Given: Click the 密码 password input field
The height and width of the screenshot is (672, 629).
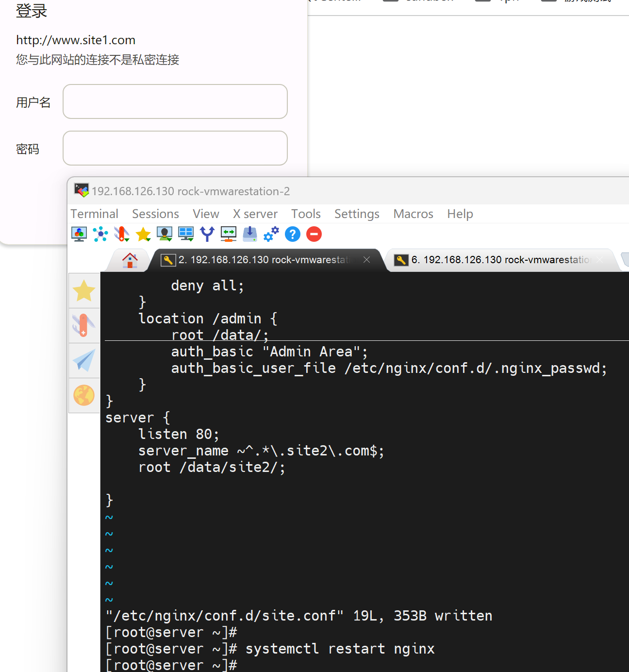Looking at the screenshot, I should tap(175, 148).
